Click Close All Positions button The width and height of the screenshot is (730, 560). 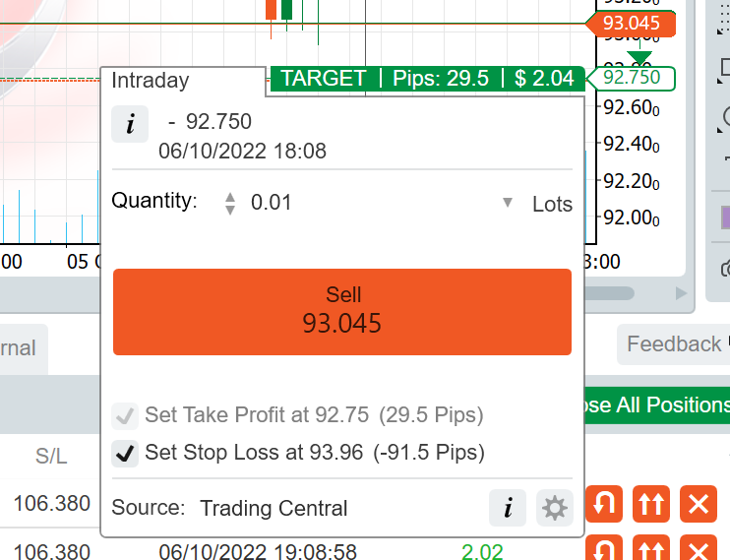tap(657, 404)
